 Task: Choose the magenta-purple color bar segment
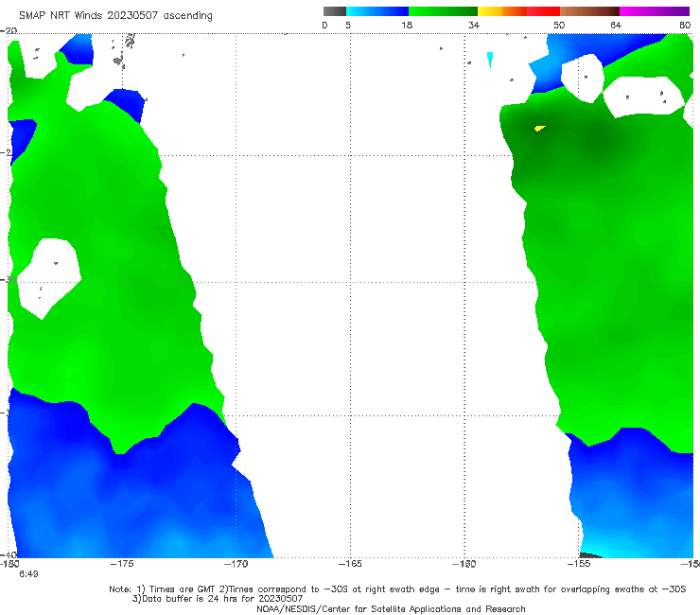click(655, 11)
